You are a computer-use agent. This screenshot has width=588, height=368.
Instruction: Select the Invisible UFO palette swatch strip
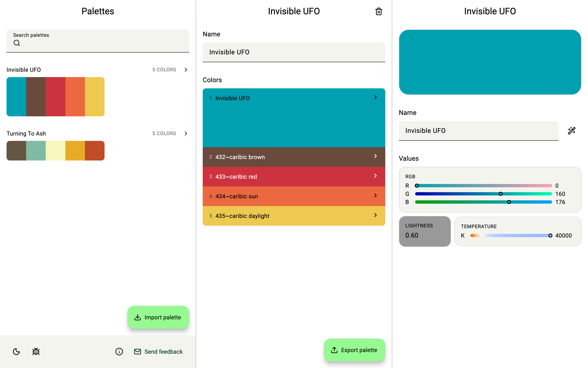click(55, 97)
